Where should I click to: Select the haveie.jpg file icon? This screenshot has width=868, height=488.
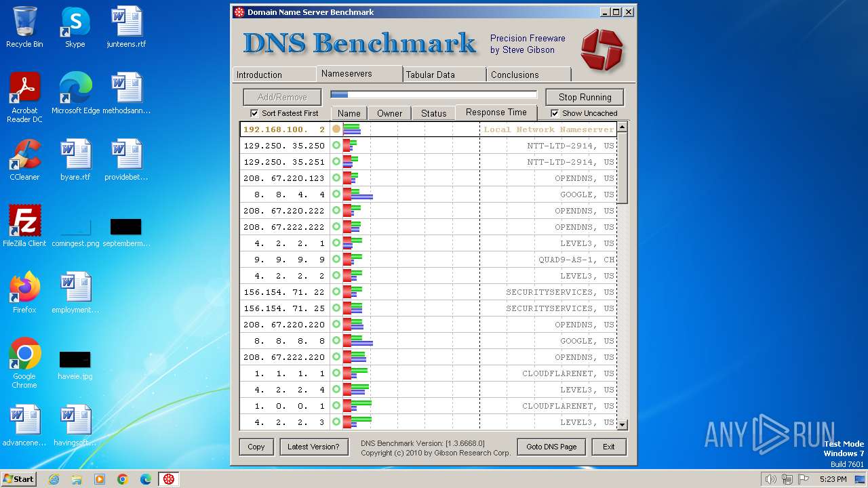75,366
